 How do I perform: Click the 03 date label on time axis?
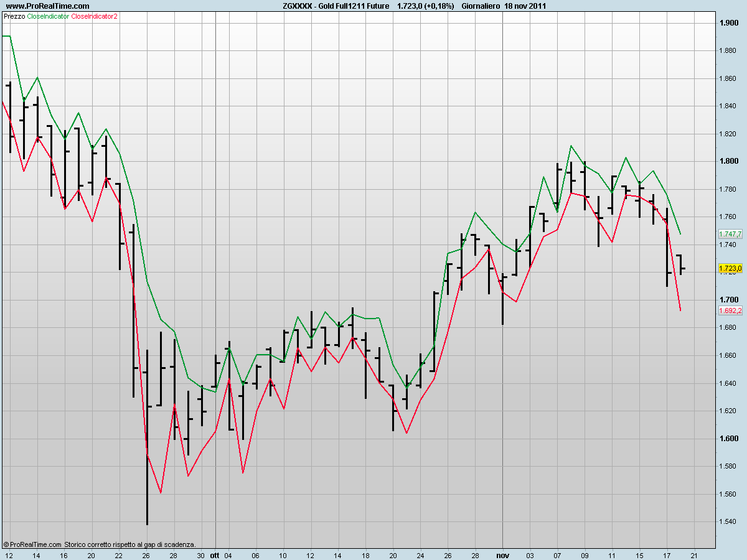530,554
